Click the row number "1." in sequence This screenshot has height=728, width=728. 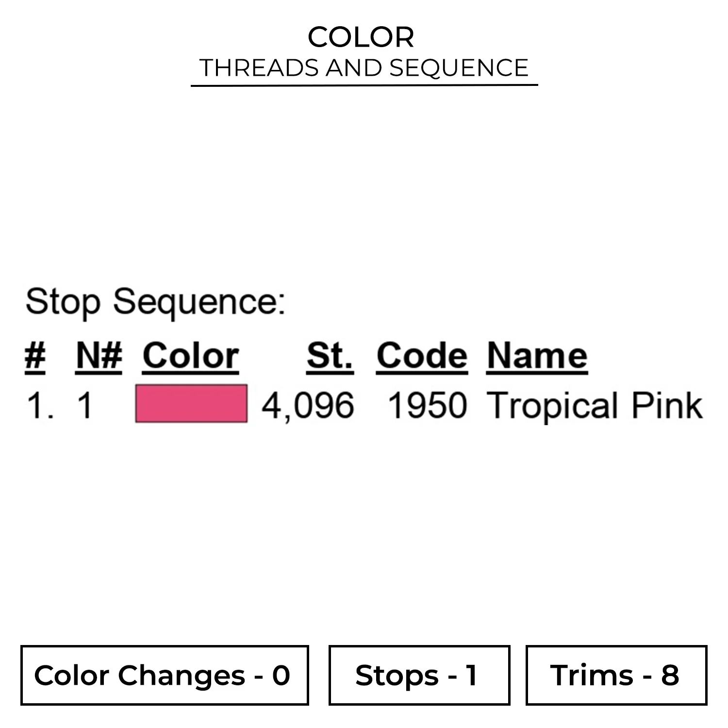[40, 405]
